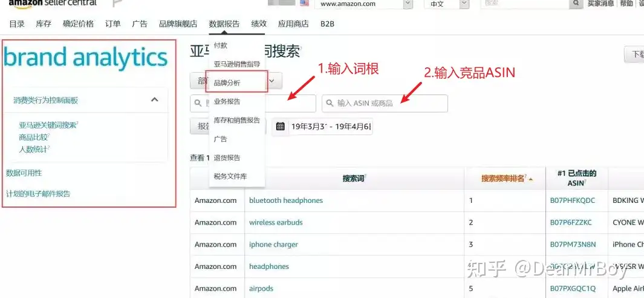644x298 pixels.
Task: Open the 目录 menu
Action: (x=17, y=24)
